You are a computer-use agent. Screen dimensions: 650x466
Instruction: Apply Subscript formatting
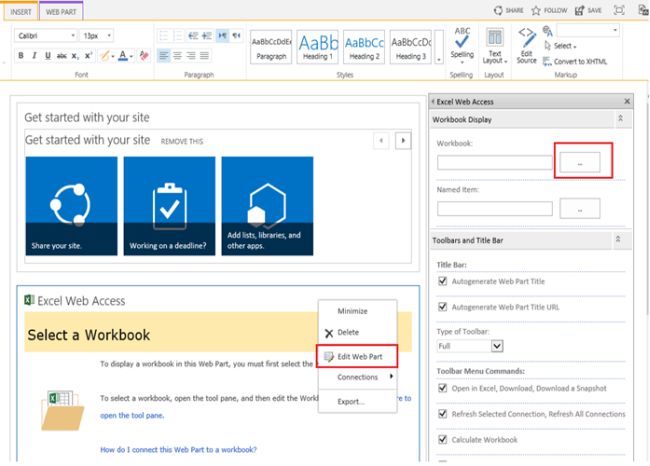pos(75,56)
